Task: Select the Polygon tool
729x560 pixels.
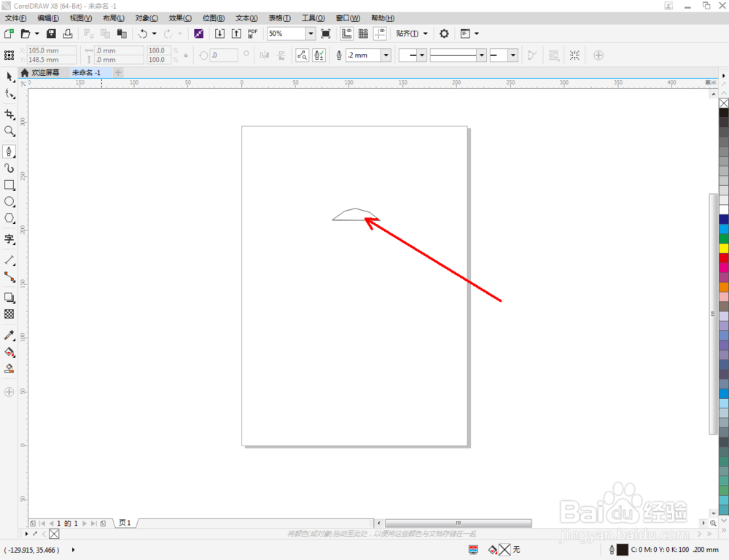Action: [x=9, y=219]
